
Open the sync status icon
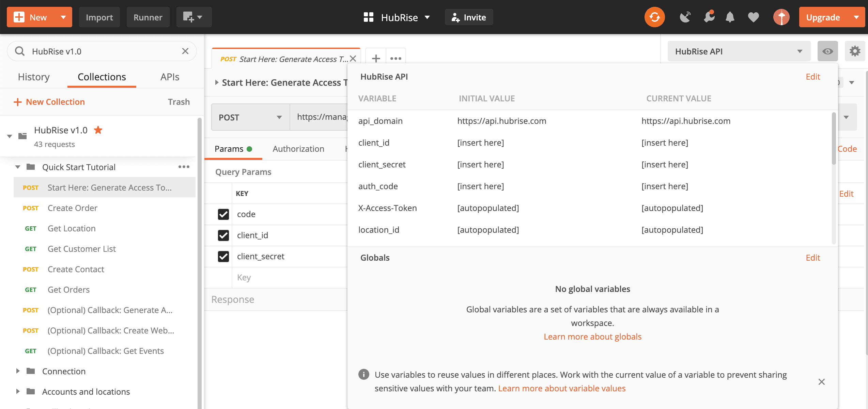[654, 17]
